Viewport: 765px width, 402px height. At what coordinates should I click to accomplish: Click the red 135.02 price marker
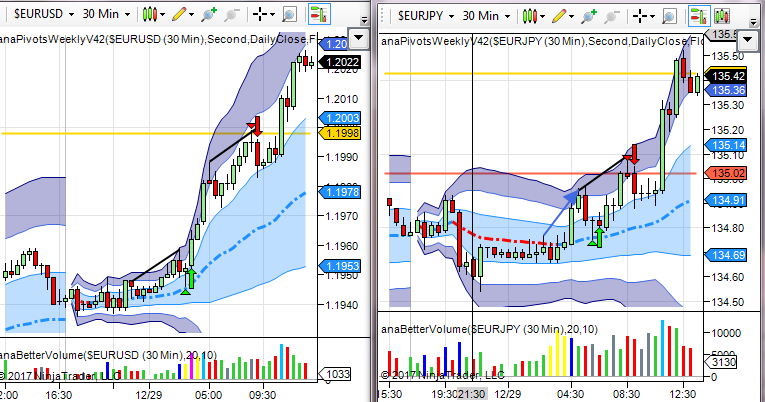(725, 173)
